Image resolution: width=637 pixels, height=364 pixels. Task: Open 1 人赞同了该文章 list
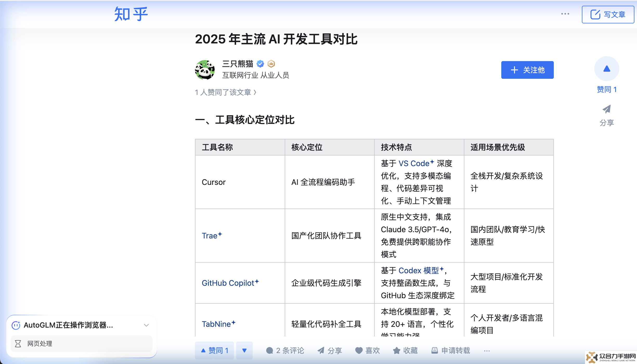(226, 92)
